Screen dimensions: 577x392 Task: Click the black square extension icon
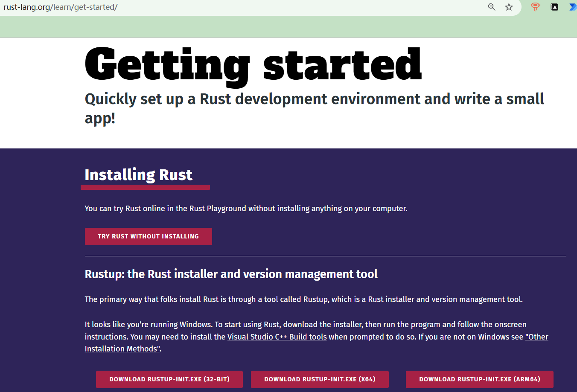click(x=554, y=7)
